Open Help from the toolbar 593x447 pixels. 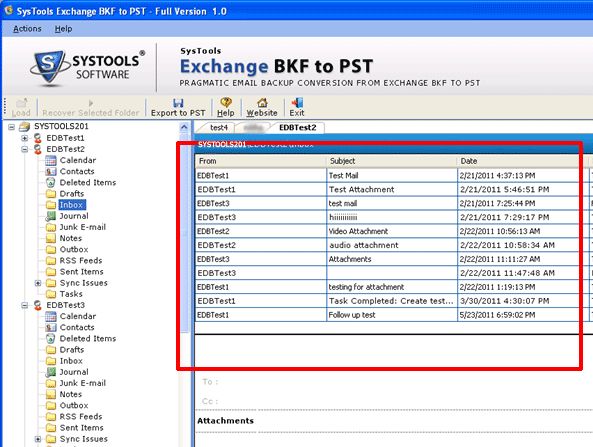point(226,107)
